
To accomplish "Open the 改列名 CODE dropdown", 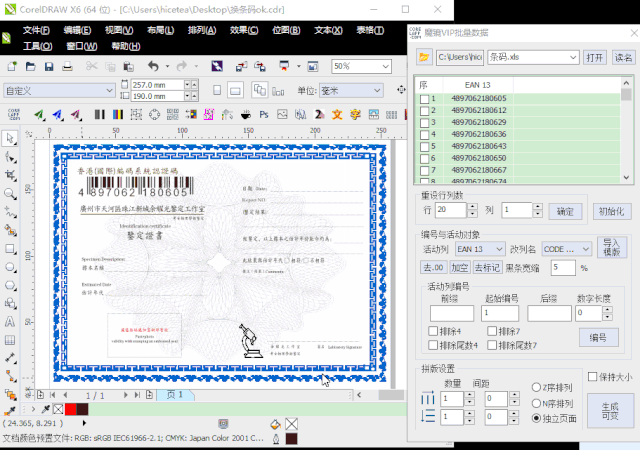I will [586, 249].
